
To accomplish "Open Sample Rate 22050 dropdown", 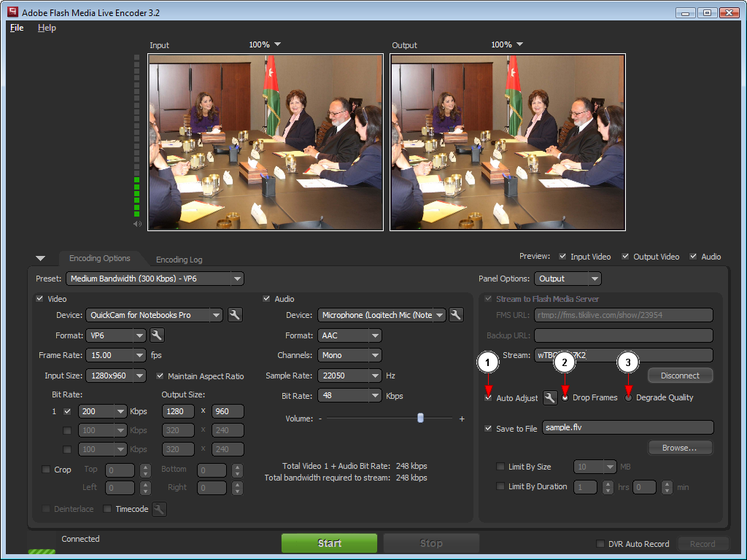I will tap(349, 376).
